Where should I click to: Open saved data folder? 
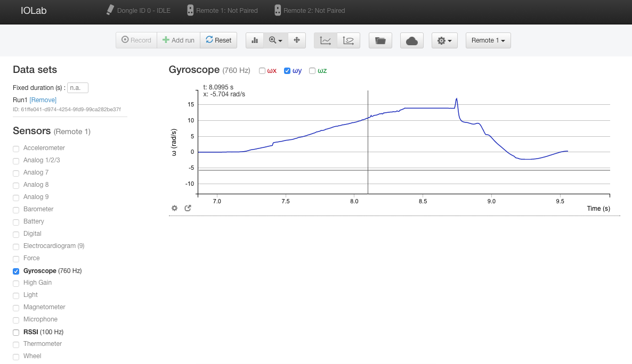click(x=380, y=40)
